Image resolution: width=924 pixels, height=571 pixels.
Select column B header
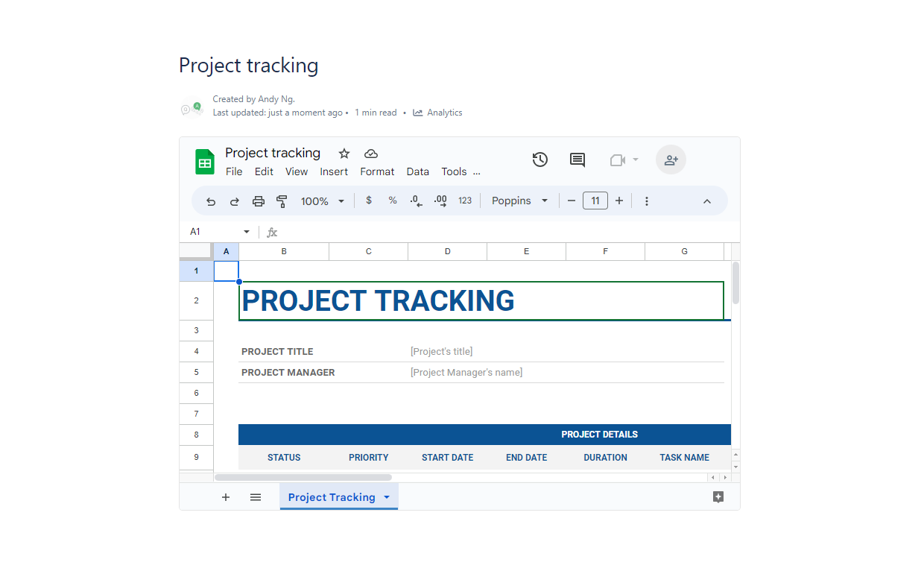click(x=284, y=251)
